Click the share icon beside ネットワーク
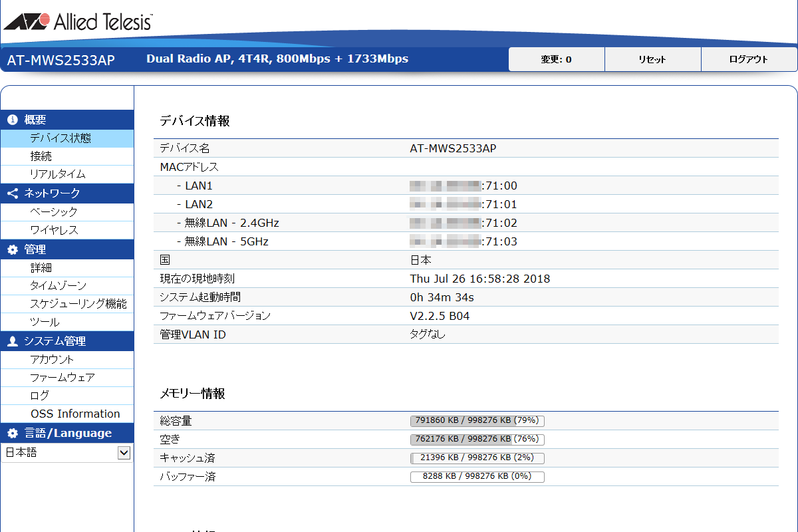The image size is (798, 532). pos(12,194)
